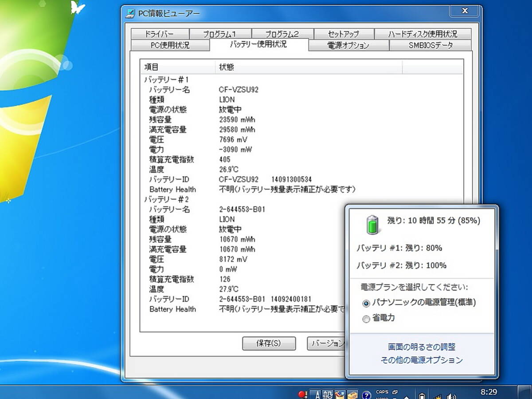Click the 状態 column header
This screenshot has height=399, width=532.
coord(309,67)
